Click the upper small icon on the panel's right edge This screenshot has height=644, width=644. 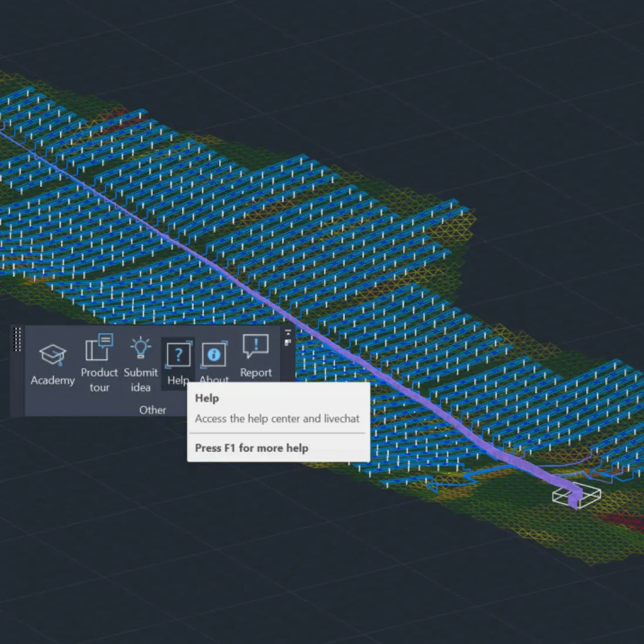[288, 333]
